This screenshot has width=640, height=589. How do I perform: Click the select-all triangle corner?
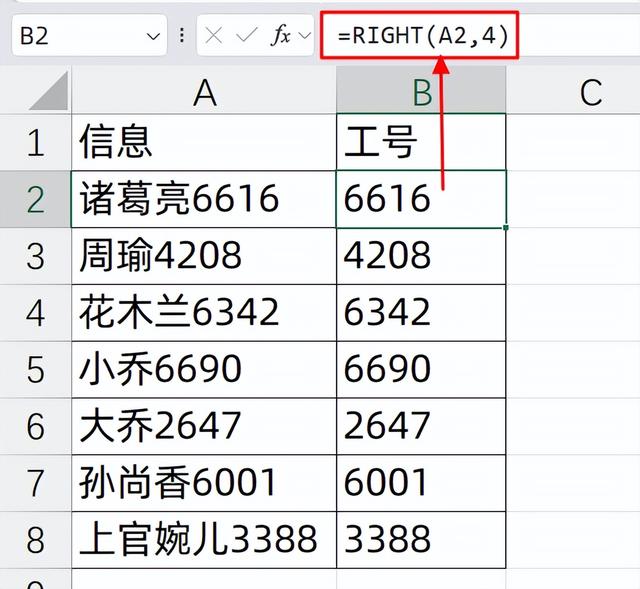(49, 91)
